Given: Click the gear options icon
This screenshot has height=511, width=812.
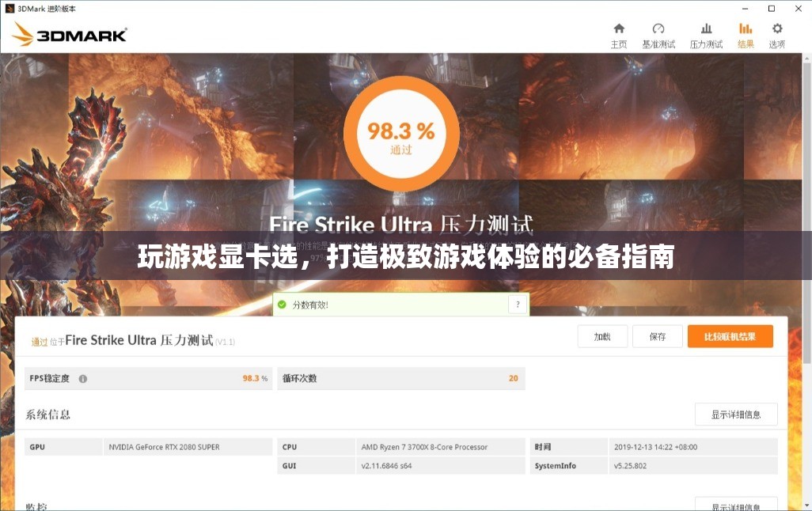Looking at the screenshot, I should (777, 28).
